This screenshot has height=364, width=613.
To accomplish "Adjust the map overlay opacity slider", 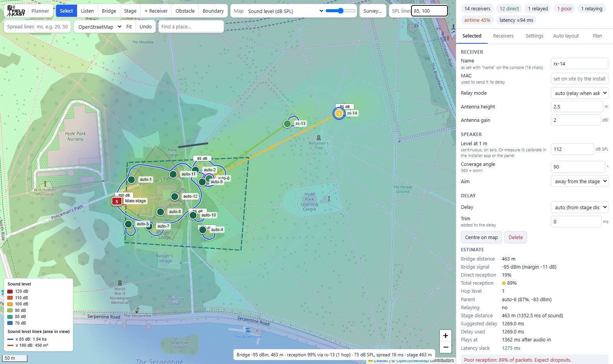I will click(340, 11).
